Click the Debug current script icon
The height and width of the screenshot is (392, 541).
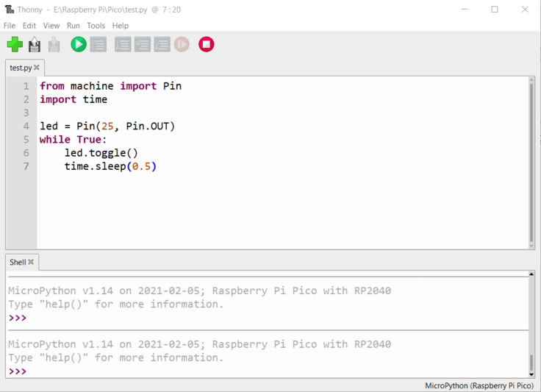click(x=98, y=45)
